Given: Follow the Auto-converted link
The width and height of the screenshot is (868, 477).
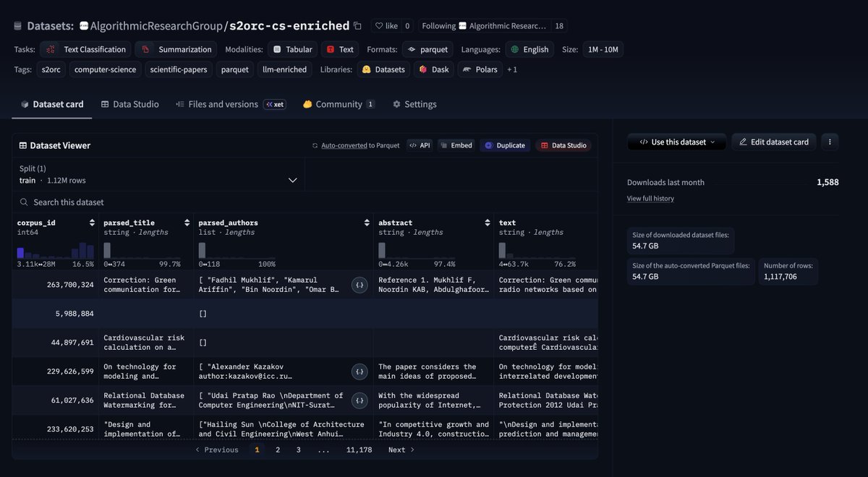Looking at the screenshot, I should (344, 145).
